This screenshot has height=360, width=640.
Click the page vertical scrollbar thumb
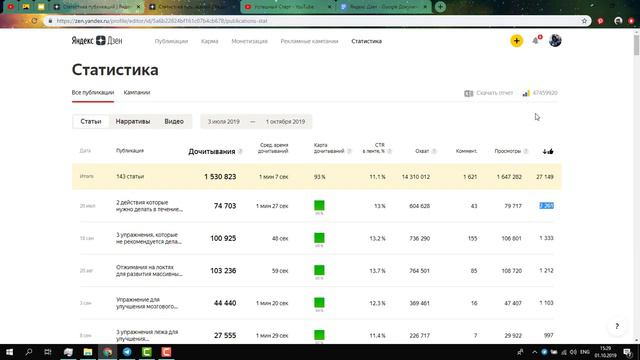click(x=636, y=45)
